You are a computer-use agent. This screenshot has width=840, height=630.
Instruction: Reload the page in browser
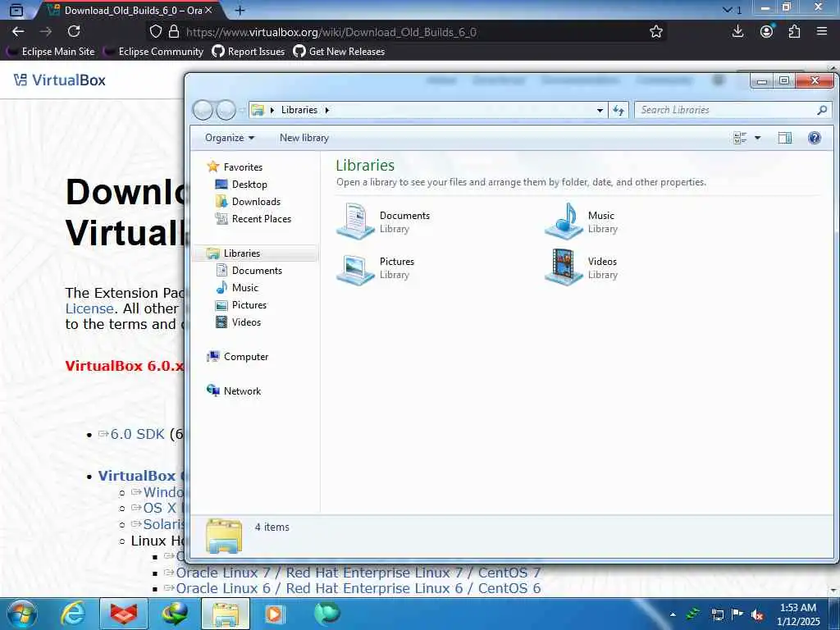pos(74,32)
